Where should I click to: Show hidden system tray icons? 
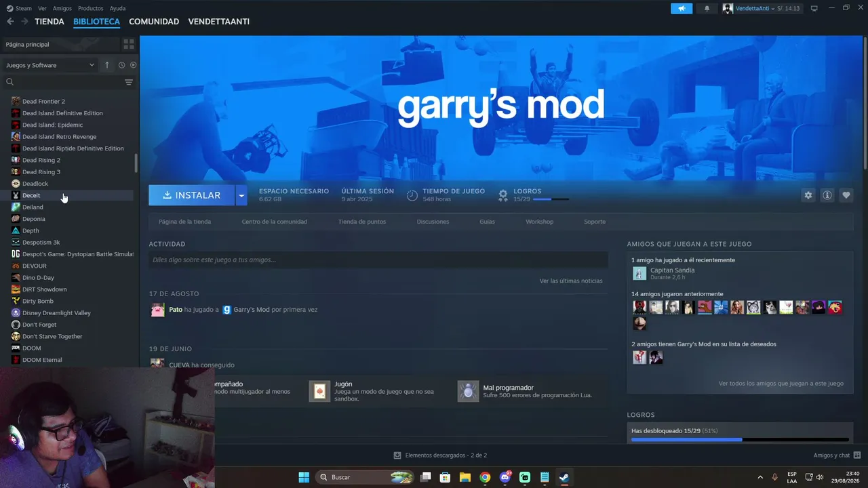pyautogui.click(x=759, y=477)
